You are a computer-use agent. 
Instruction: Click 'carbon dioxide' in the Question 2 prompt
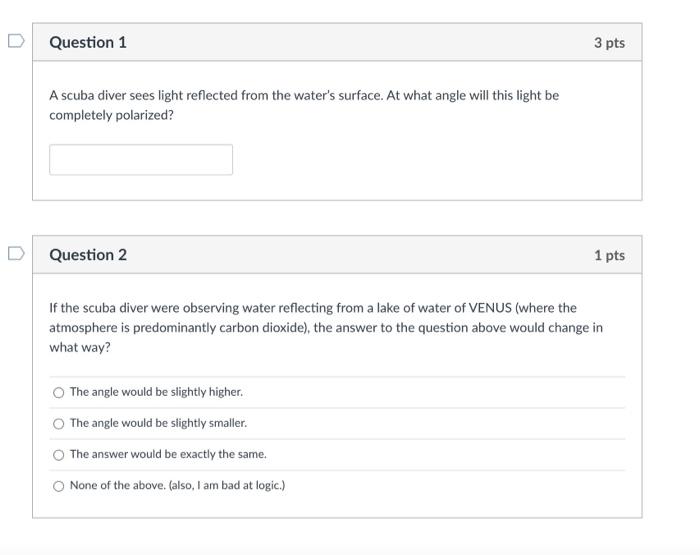pos(262,328)
